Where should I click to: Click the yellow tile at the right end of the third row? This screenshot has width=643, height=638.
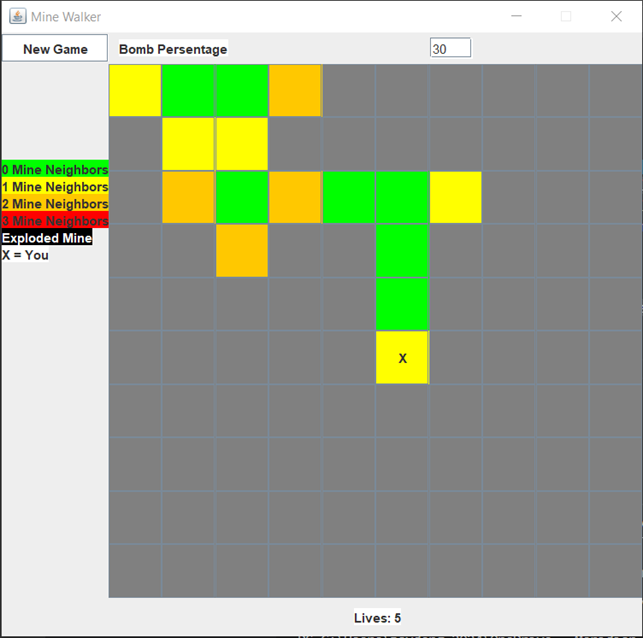click(x=456, y=197)
